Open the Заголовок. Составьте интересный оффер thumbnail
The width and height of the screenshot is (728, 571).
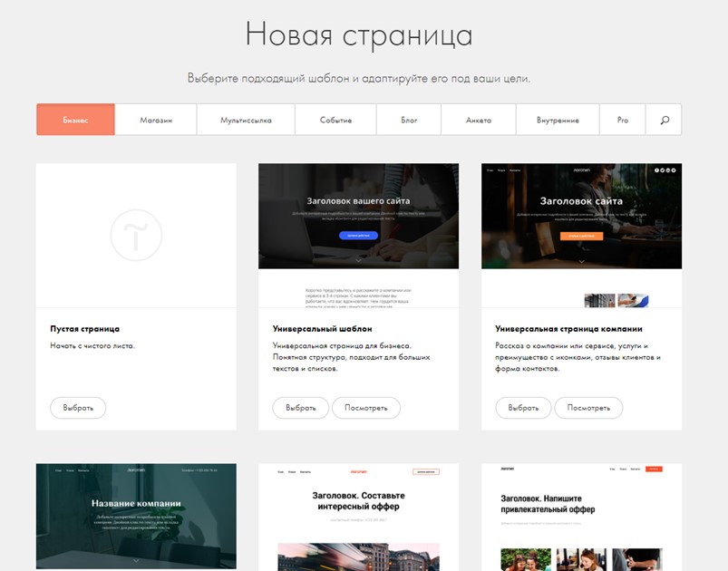(358, 517)
